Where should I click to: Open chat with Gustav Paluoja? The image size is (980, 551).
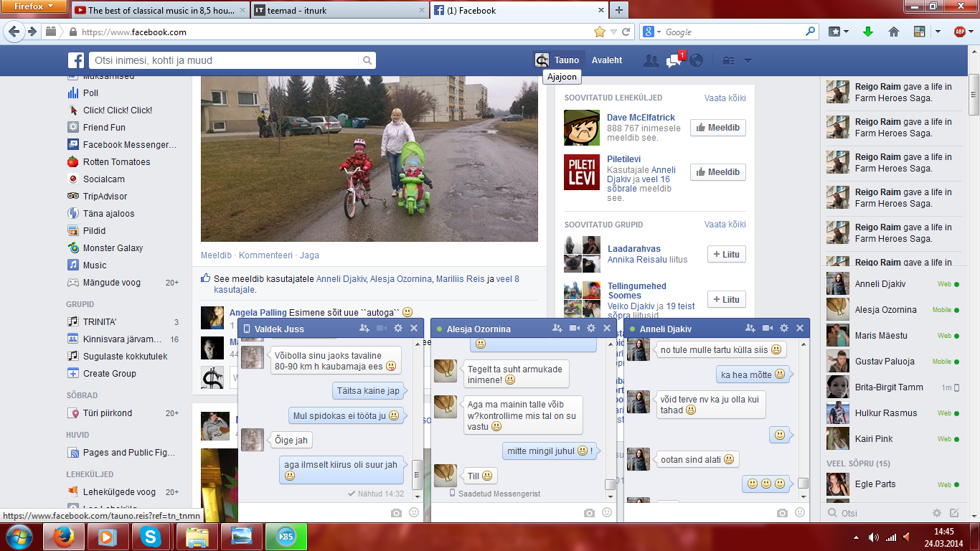[893, 362]
